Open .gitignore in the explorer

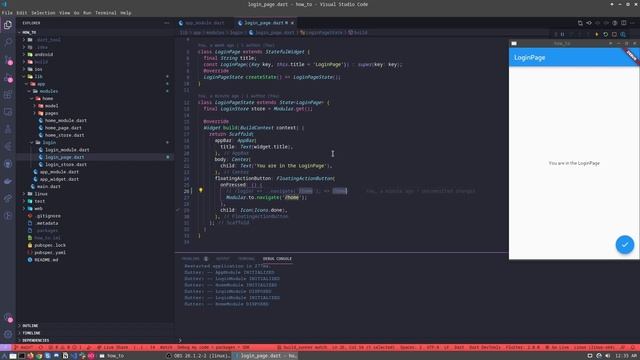coord(95,216)
